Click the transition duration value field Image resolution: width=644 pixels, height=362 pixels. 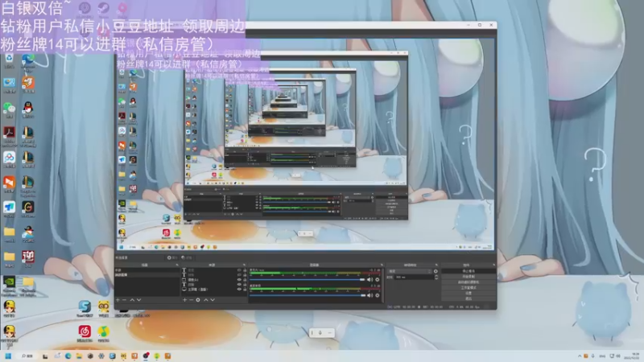click(x=414, y=277)
